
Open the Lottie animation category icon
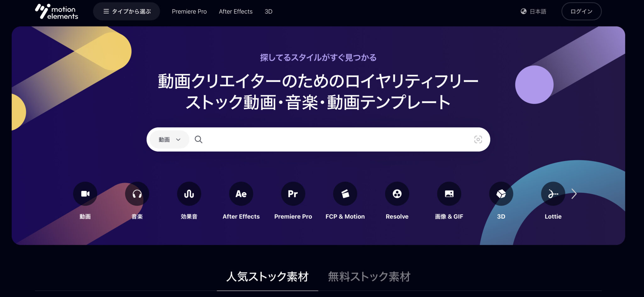pos(553,193)
